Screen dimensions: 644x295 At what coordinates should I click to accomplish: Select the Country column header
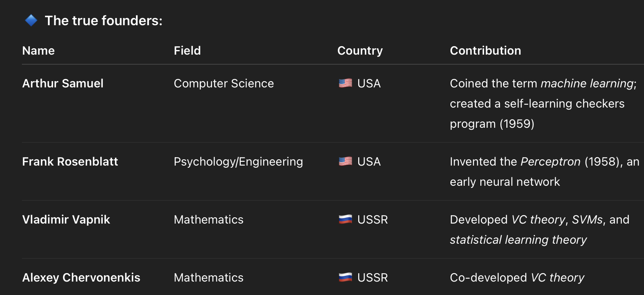coord(360,50)
